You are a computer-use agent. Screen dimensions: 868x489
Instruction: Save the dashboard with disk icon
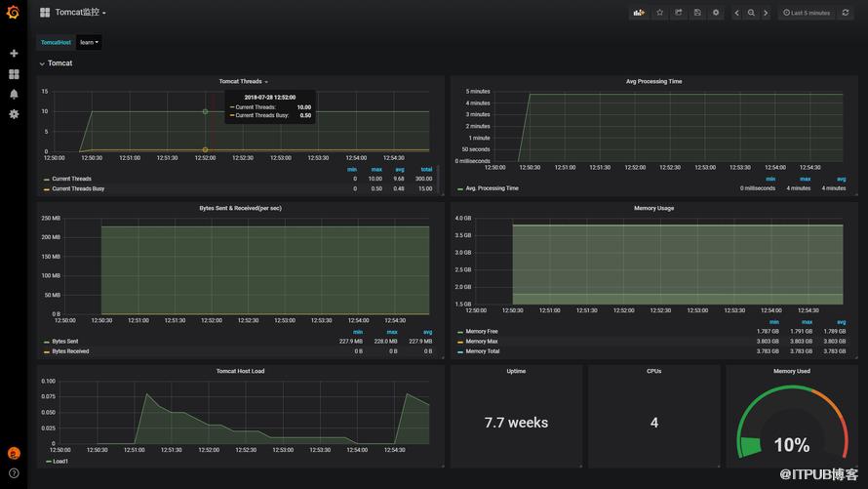(x=697, y=12)
